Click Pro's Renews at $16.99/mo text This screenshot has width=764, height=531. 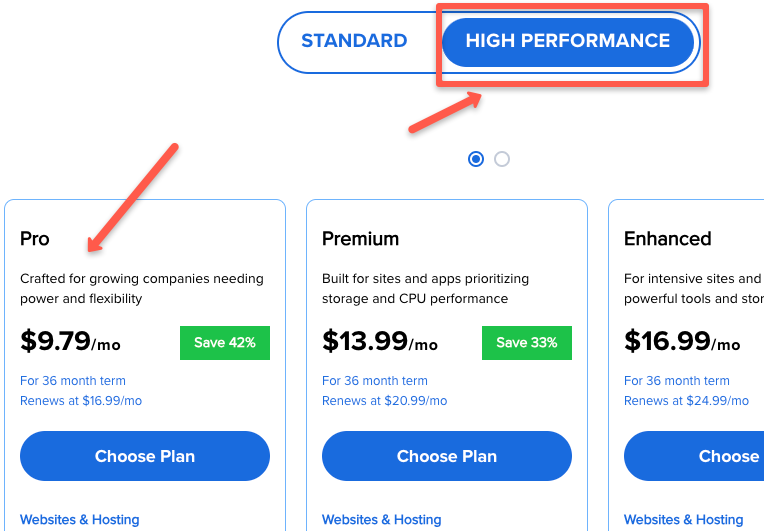click(x=81, y=401)
